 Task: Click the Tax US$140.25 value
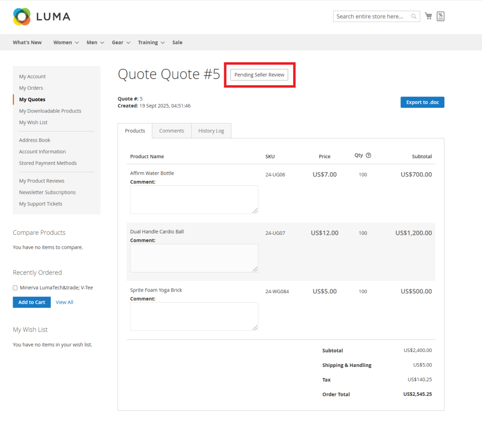point(420,380)
